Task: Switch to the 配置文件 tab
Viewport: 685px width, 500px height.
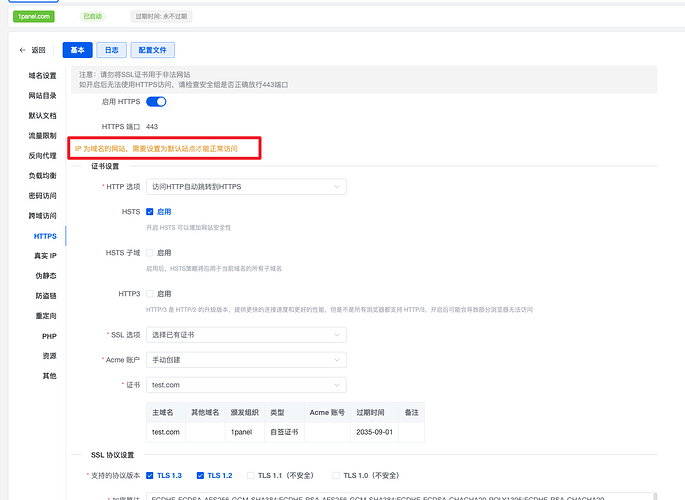Action: coord(159,50)
